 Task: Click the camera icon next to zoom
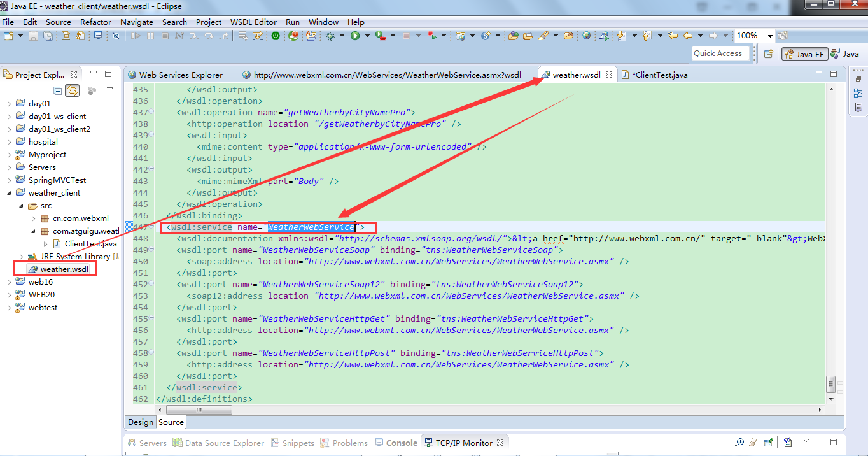[783, 36]
